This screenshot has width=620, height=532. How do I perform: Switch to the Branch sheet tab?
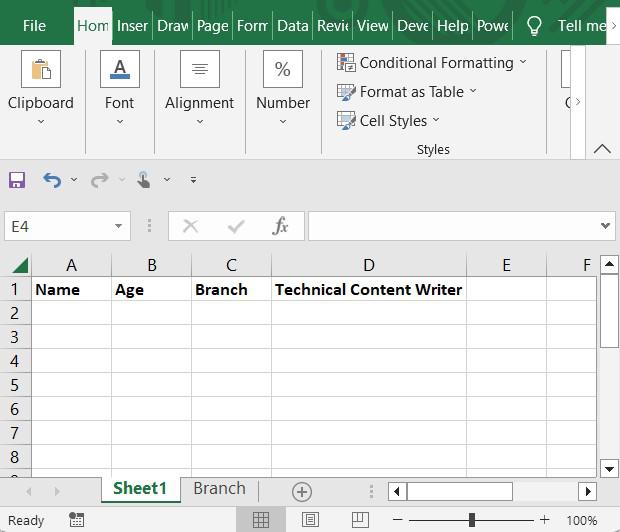[219, 489]
